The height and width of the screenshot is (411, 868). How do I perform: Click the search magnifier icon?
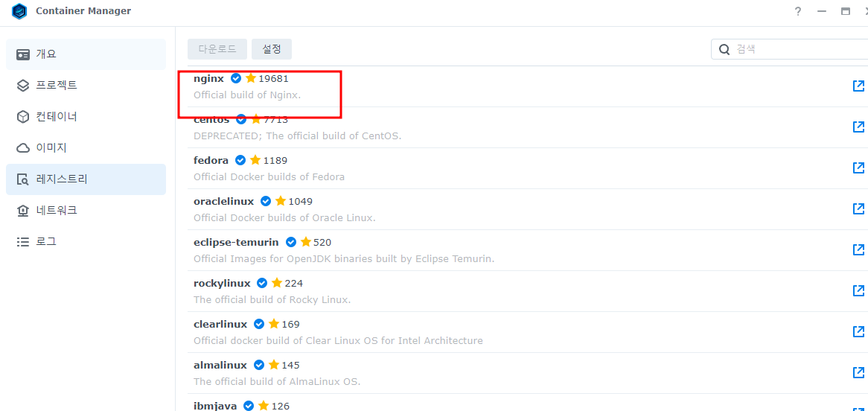(724, 49)
